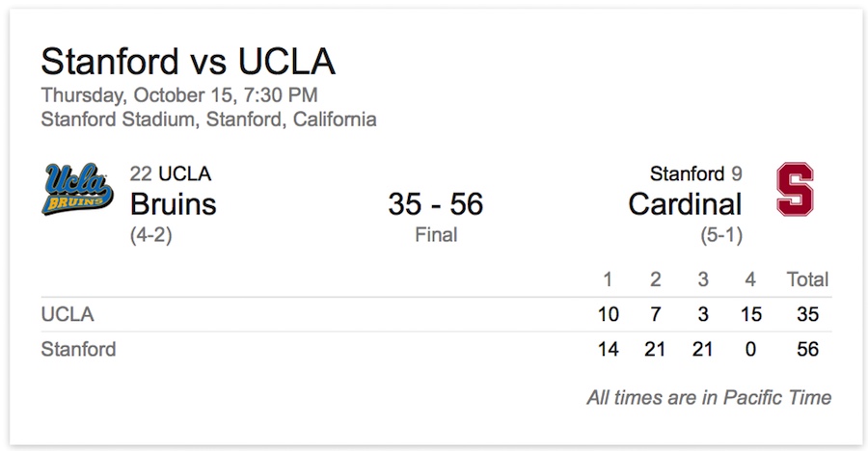Viewport: 868px width, 451px height.
Task: Click the Total column header
Action: pos(807,279)
